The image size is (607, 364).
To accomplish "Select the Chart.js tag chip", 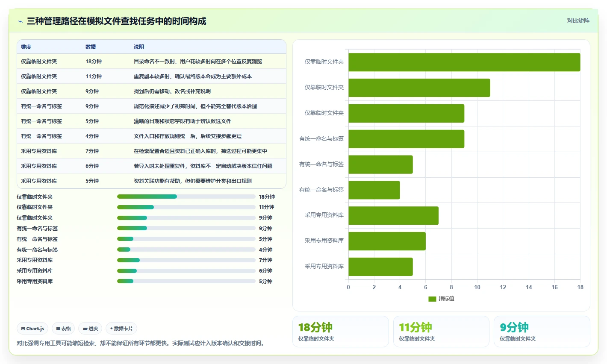I will coord(32,329).
